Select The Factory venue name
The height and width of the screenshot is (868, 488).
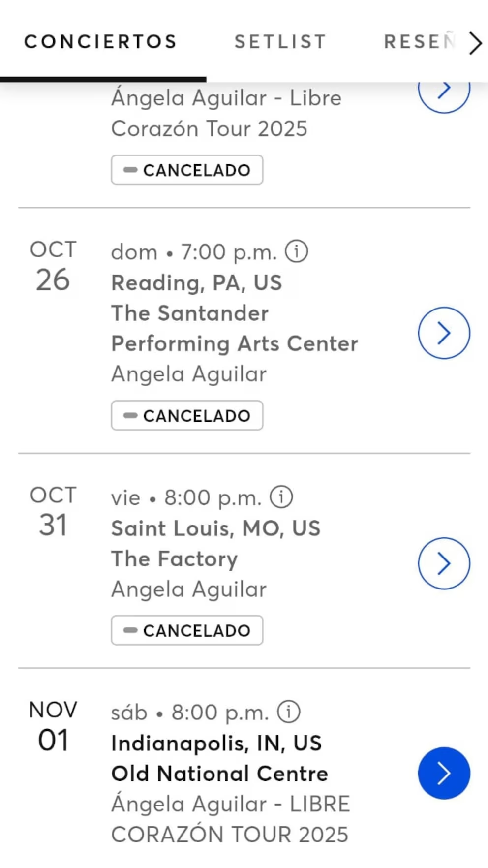pos(175,559)
